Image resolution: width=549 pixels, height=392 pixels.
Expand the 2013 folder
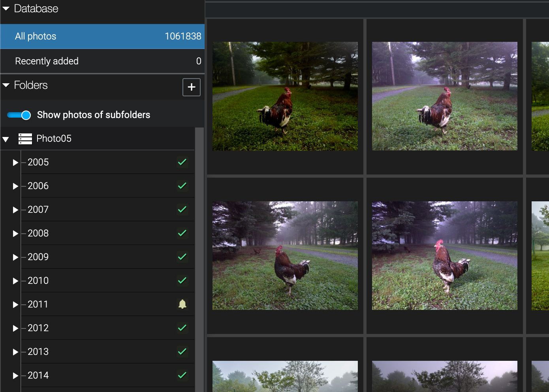pyautogui.click(x=15, y=352)
